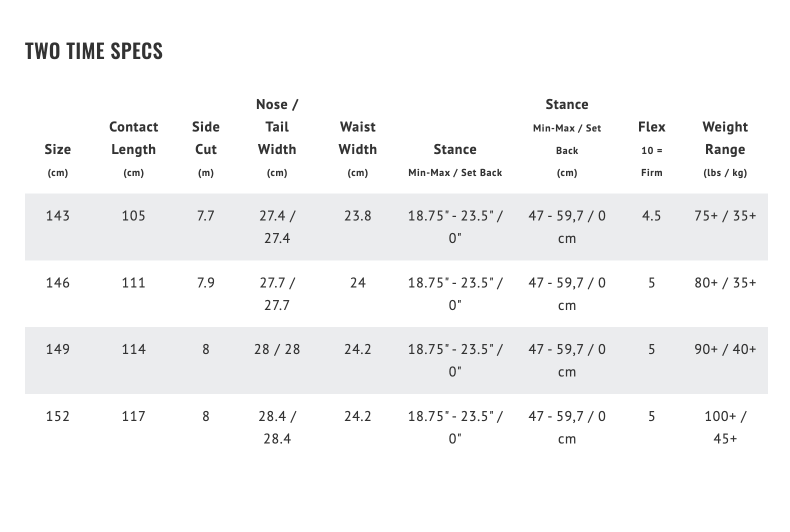
Task: Click the Waist Width column header
Action: (357, 138)
